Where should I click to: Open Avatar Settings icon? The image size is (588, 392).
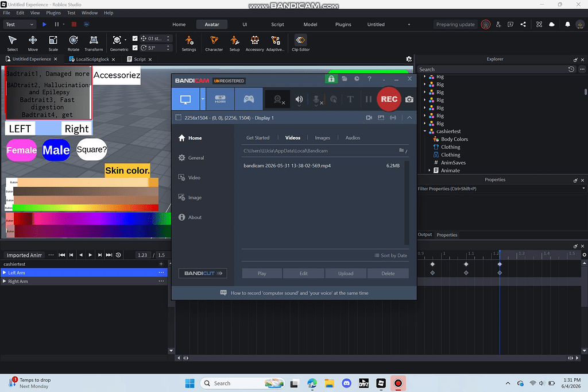click(x=189, y=43)
